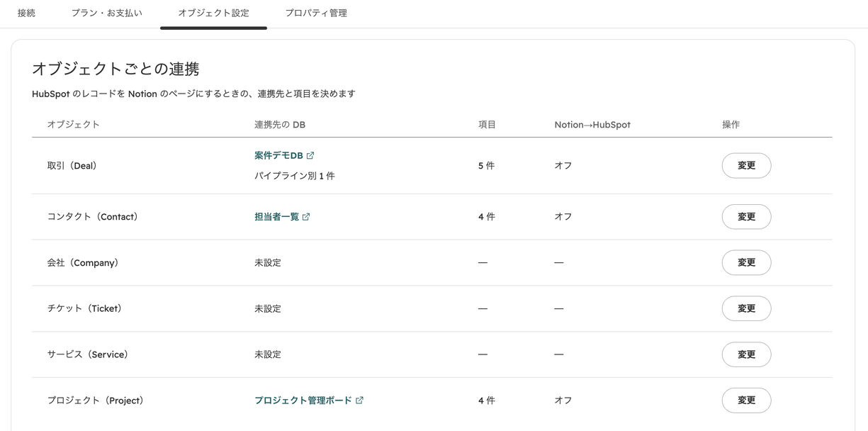This screenshot has width=868, height=431.
Task: Select the オブジェクト設定 tab
Action: click(x=213, y=13)
